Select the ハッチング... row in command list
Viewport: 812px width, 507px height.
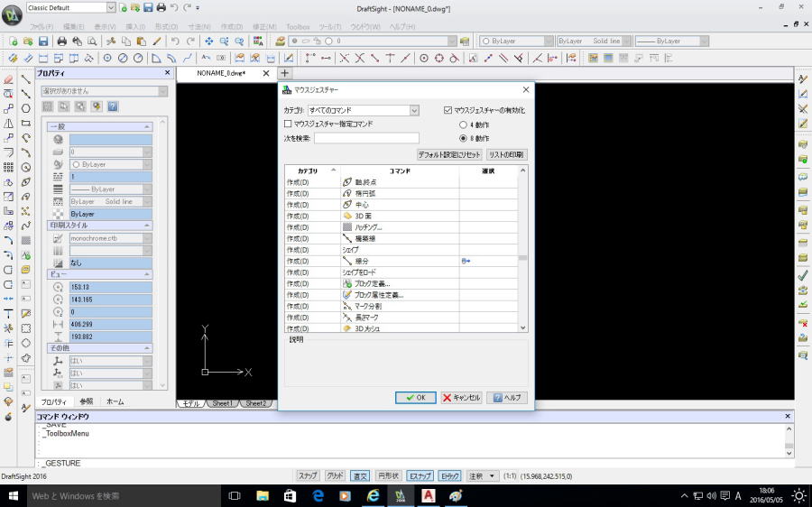[401, 227]
